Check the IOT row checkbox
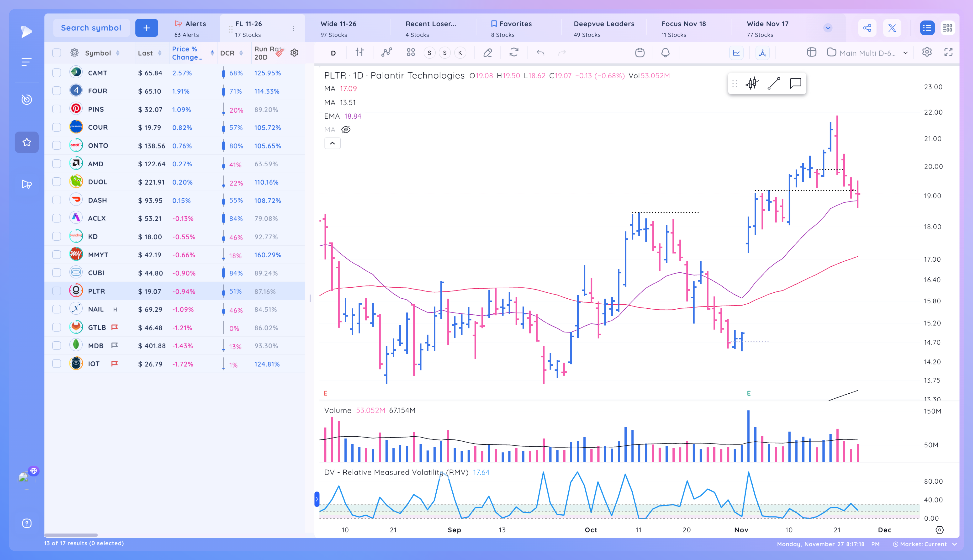The width and height of the screenshot is (973, 560). pos(57,364)
